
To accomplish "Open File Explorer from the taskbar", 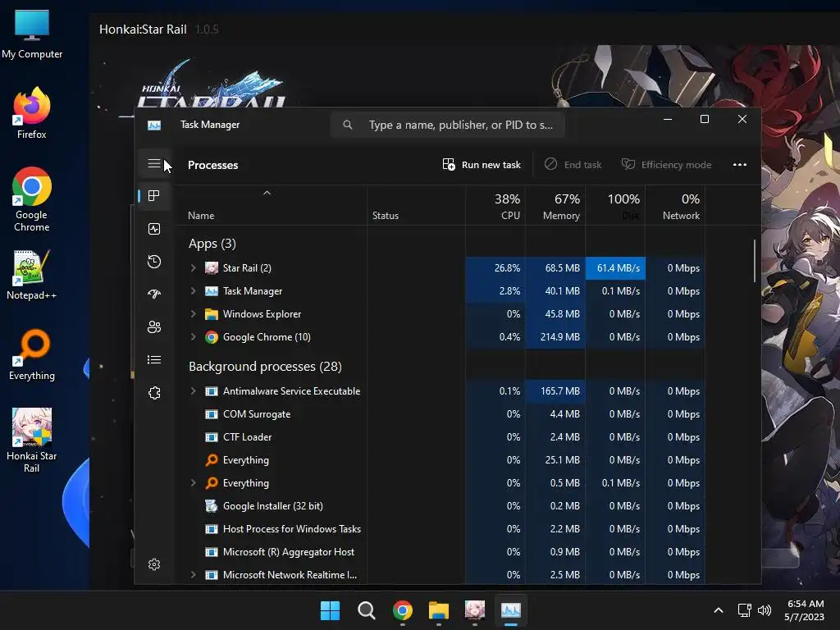I will click(x=439, y=610).
